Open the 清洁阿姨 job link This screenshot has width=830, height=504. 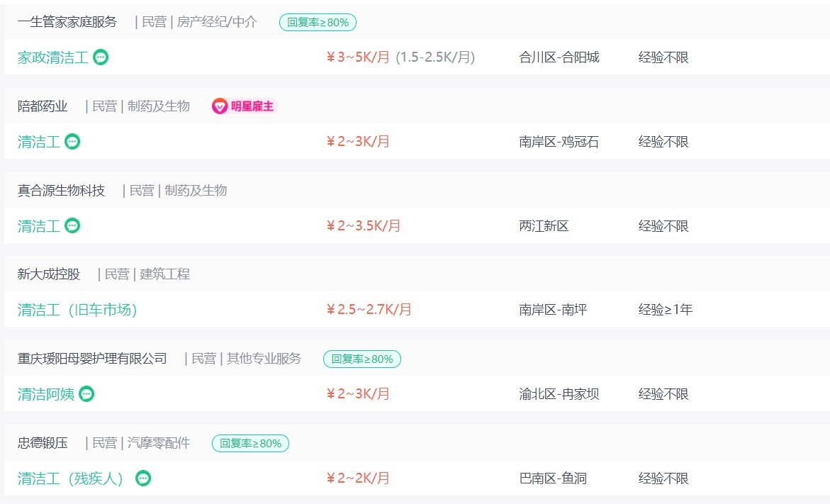click(45, 394)
